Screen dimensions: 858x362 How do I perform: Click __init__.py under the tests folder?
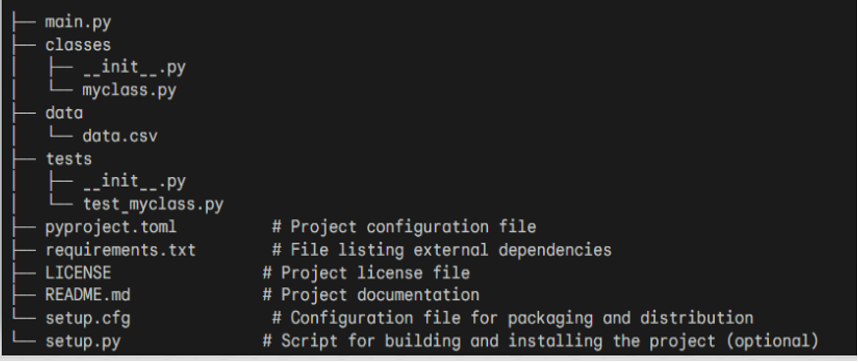[134, 182]
